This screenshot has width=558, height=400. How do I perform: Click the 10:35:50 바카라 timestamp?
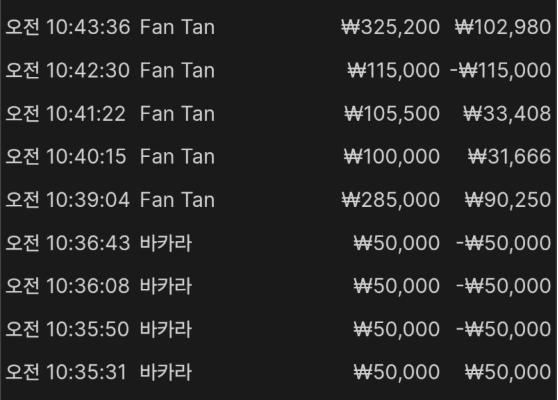tap(67, 330)
